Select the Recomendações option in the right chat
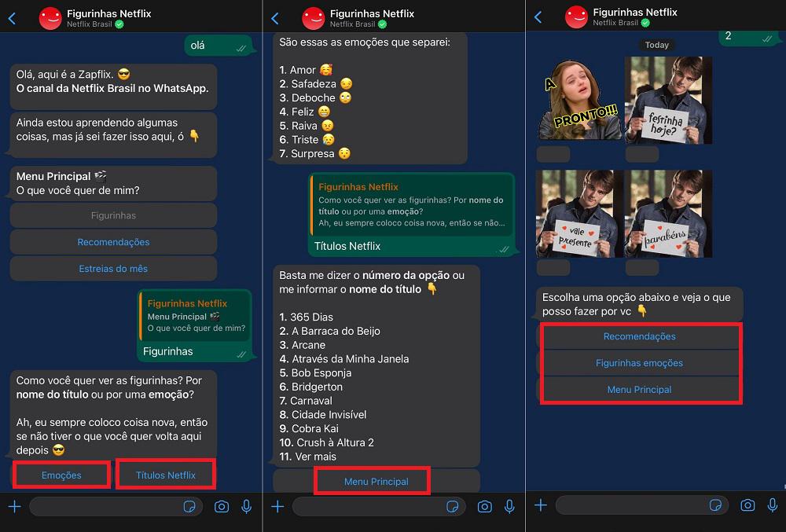786x532 pixels. click(x=639, y=336)
